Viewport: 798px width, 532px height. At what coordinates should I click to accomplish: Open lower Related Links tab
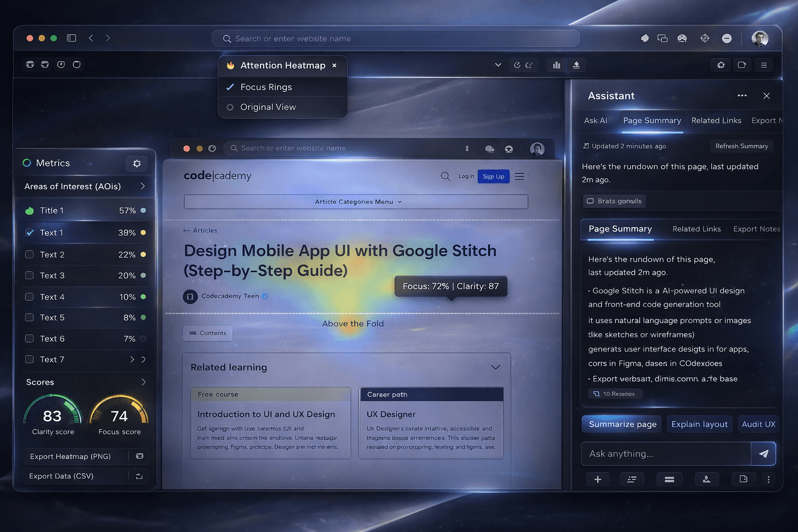697,229
